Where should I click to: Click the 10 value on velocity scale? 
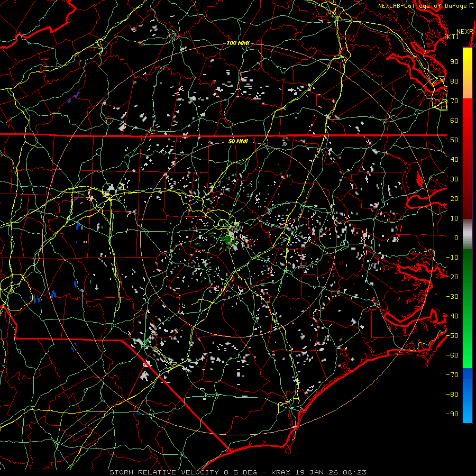454,218
